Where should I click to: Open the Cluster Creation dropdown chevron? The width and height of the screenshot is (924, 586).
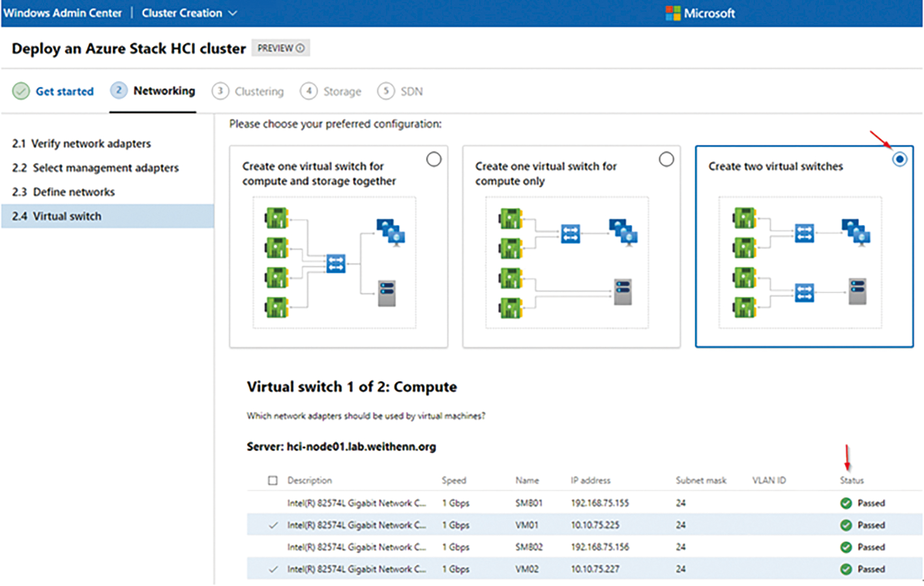(x=233, y=13)
